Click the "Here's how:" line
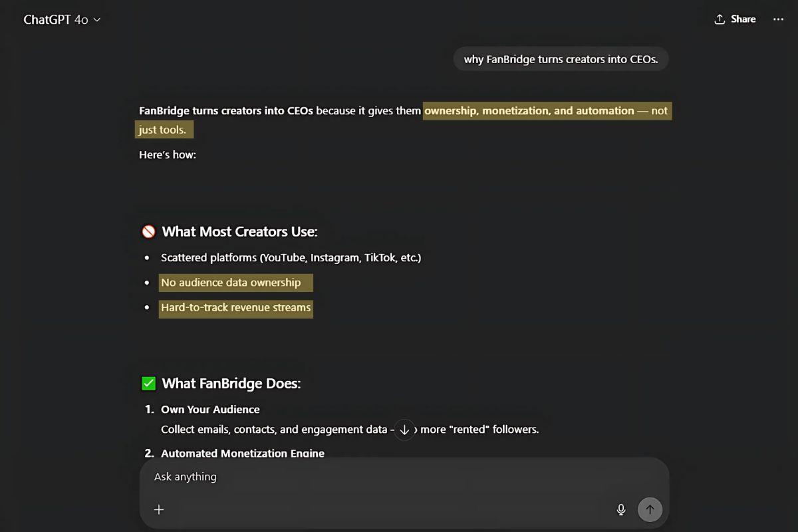This screenshot has width=798, height=532. pyautogui.click(x=168, y=155)
